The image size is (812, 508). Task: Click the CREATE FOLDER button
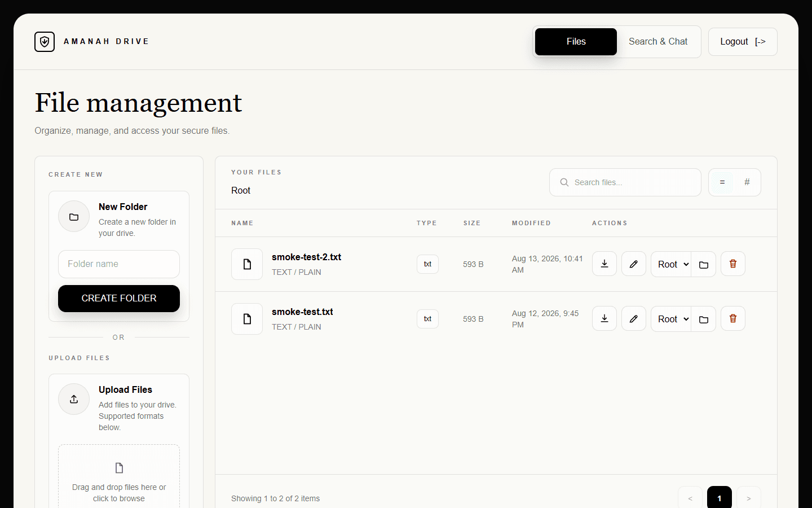coord(119,298)
